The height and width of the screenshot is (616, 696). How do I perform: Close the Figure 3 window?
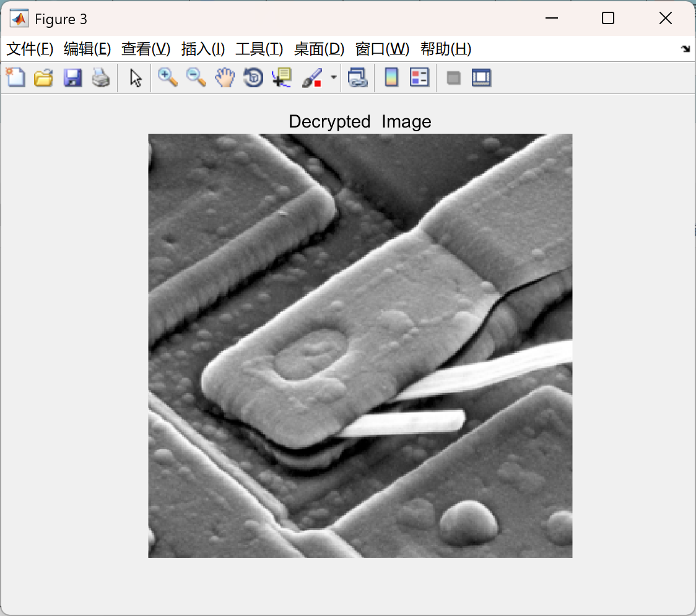[x=666, y=18]
